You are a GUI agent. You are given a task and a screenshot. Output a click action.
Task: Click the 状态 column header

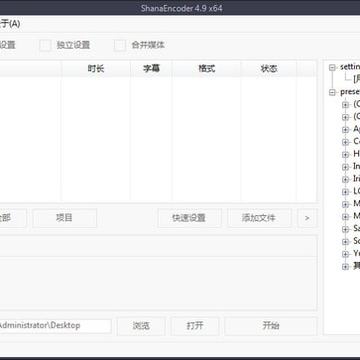tap(269, 69)
